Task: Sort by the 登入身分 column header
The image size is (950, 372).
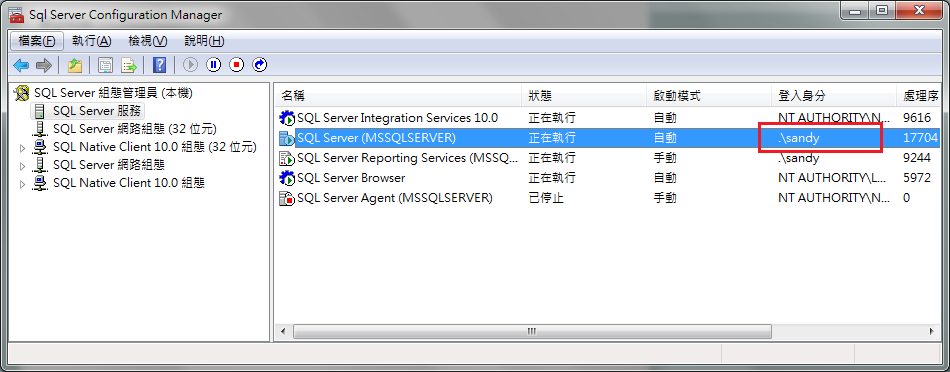Action: (834, 96)
